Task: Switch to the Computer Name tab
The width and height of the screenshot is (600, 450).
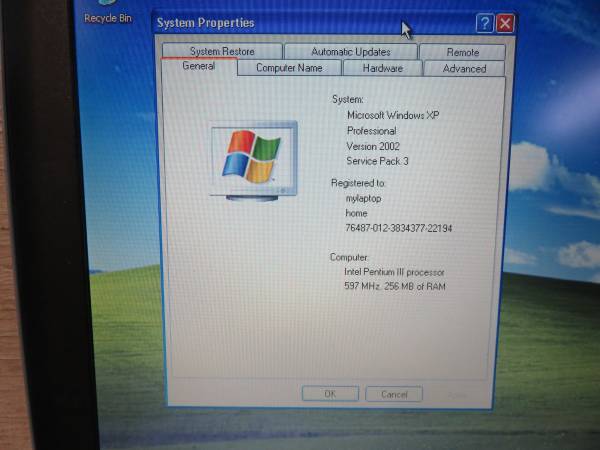Action: pyautogui.click(x=289, y=68)
